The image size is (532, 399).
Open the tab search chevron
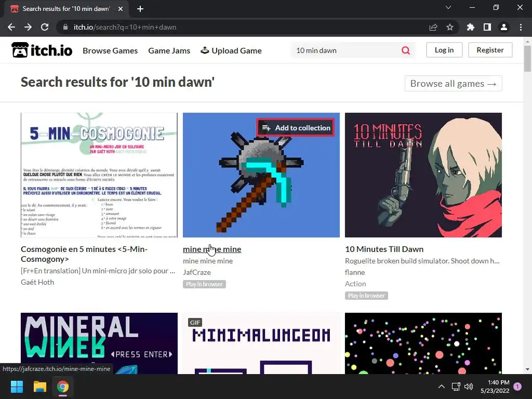[448, 7]
